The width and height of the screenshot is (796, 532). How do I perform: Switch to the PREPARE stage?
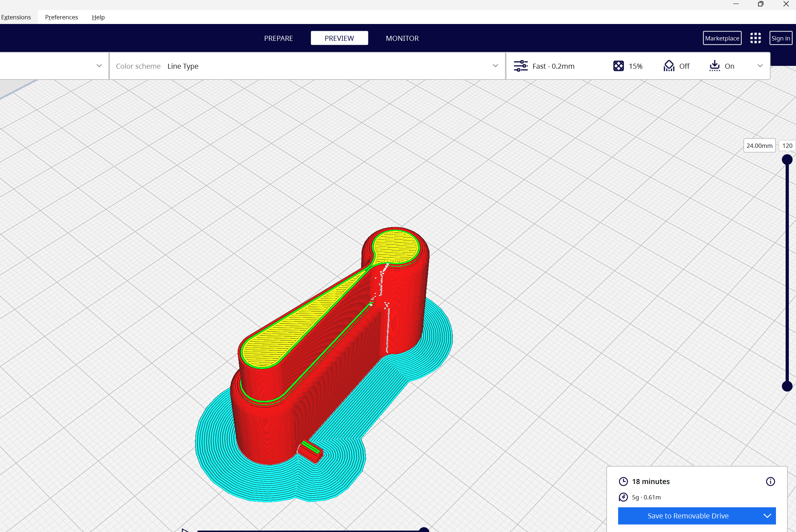(278, 38)
